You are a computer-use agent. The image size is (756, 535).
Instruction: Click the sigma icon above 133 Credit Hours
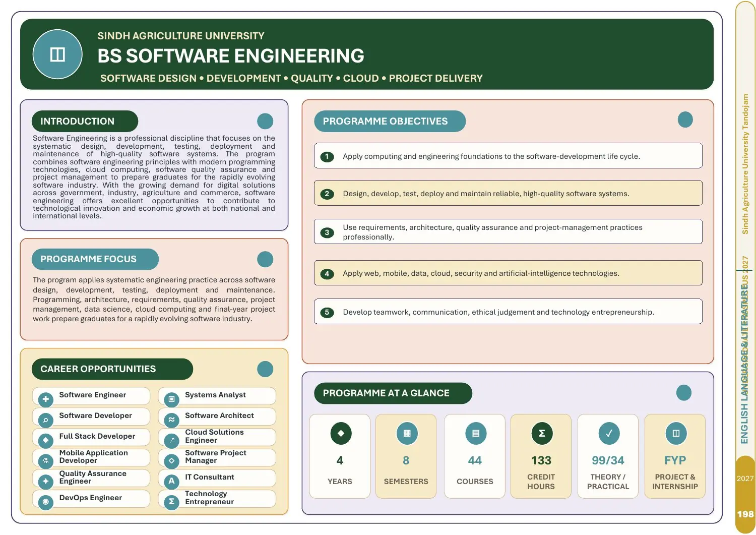tap(542, 433)
